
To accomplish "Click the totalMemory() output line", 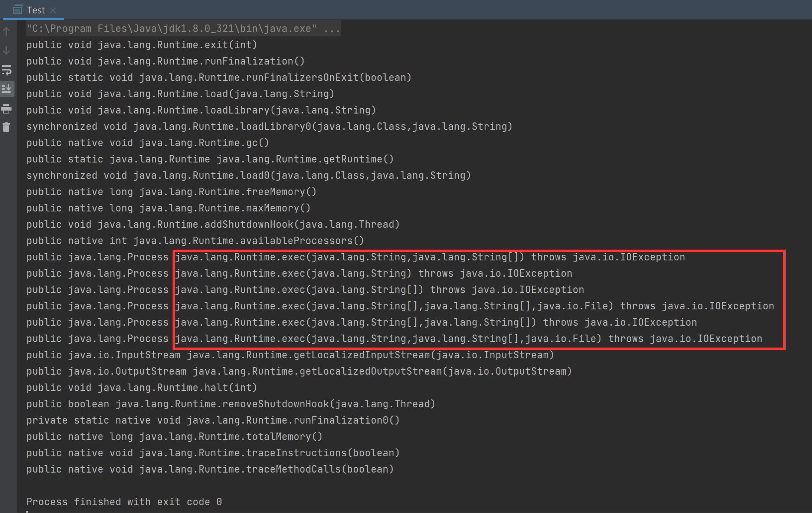I will pyautogui.click(x=174, y=437).
